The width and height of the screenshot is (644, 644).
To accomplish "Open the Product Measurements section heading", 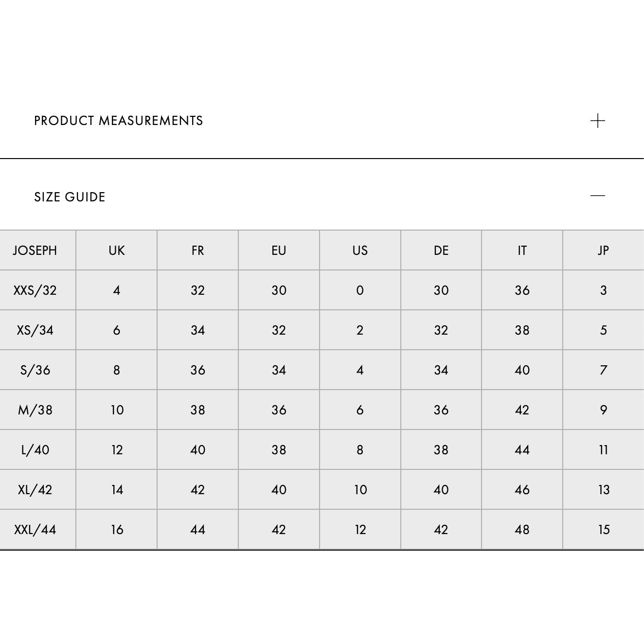I will coord(119,121).
